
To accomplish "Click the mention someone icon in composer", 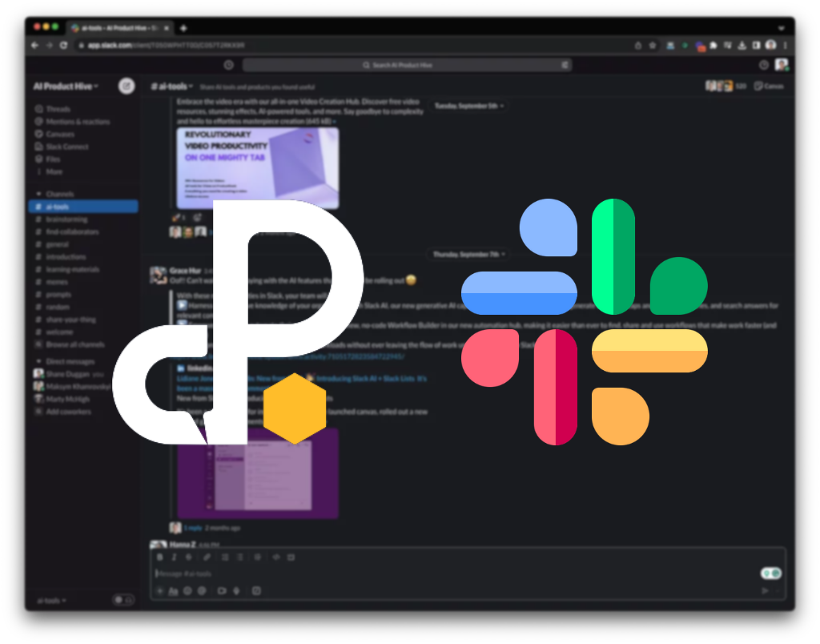I will click(202, 590).
